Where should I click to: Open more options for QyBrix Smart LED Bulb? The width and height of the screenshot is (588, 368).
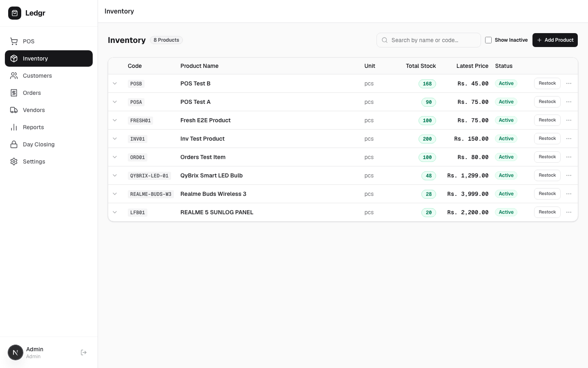[569, 175]
